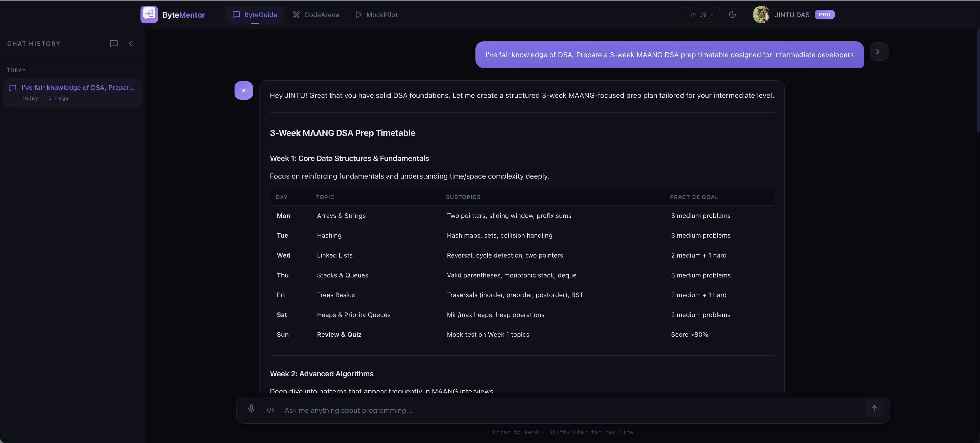The image size is (980, 443).
Task: Select the ByteGuide tab
Action: click(254, 15)
